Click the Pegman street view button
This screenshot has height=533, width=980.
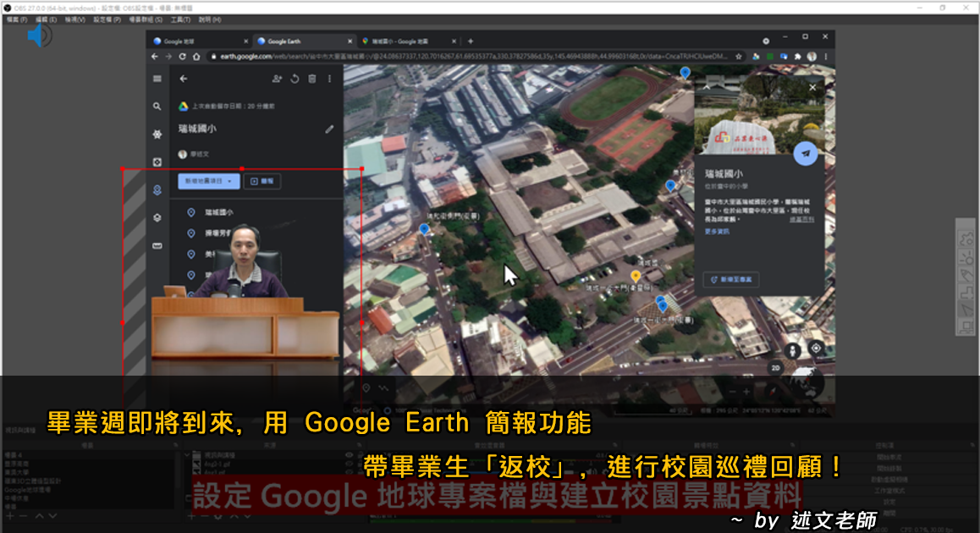792,350
